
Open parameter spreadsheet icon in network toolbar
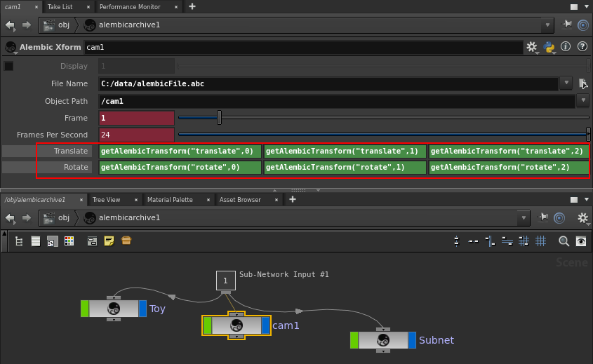pos(52,241)
